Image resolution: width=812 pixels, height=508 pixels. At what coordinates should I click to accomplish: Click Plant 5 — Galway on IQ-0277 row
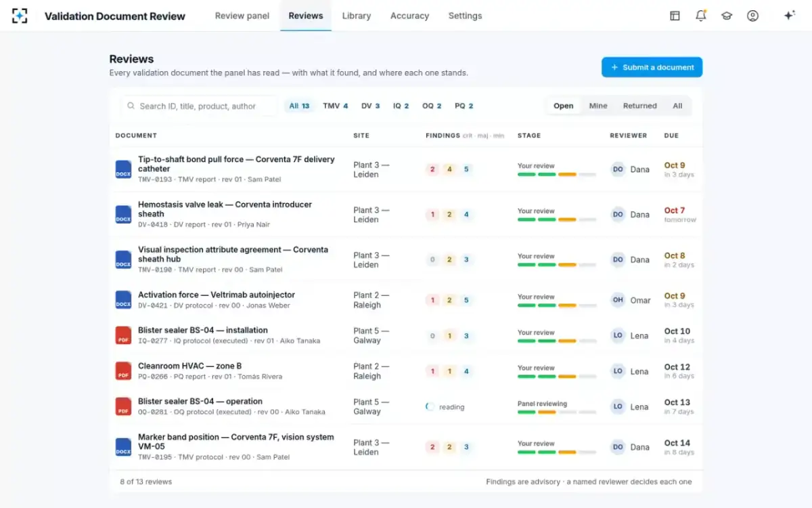coord(371,336)
